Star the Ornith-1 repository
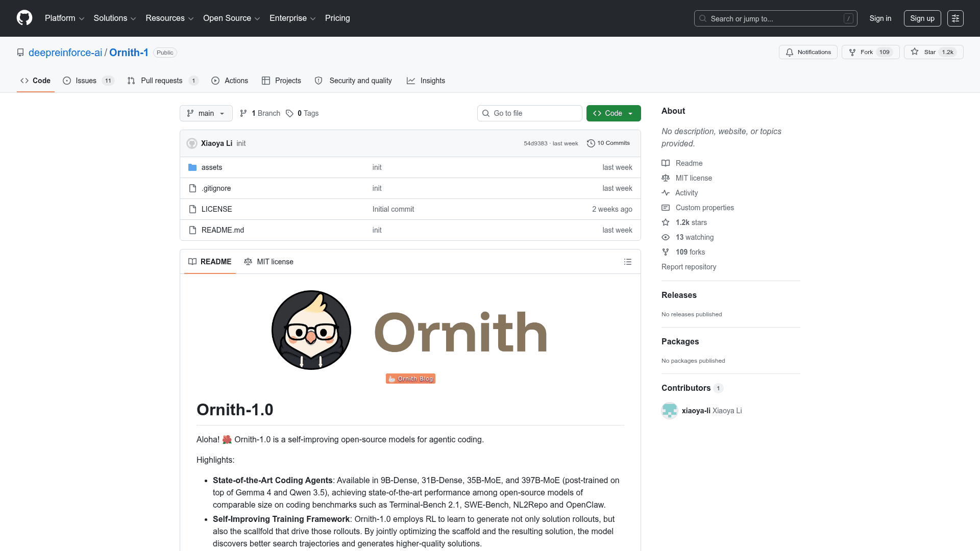980x551 pixels. click(x=934, y=52)
